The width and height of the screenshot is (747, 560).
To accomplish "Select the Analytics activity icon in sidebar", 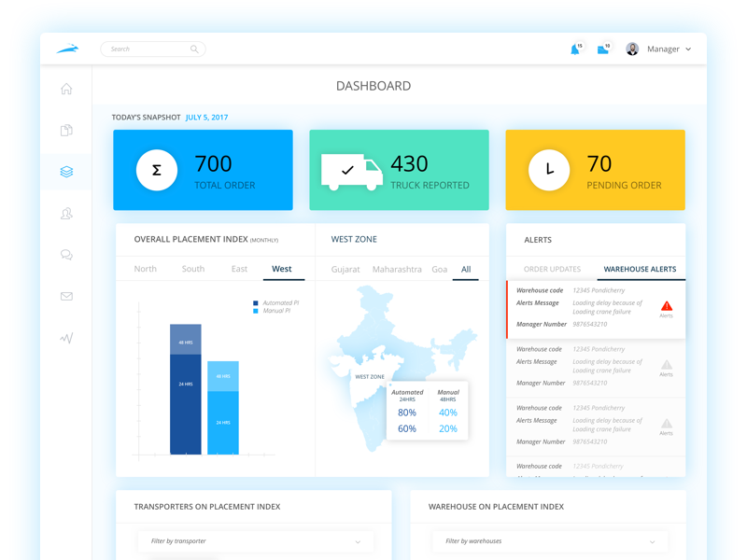I will [x=65, y=337].
